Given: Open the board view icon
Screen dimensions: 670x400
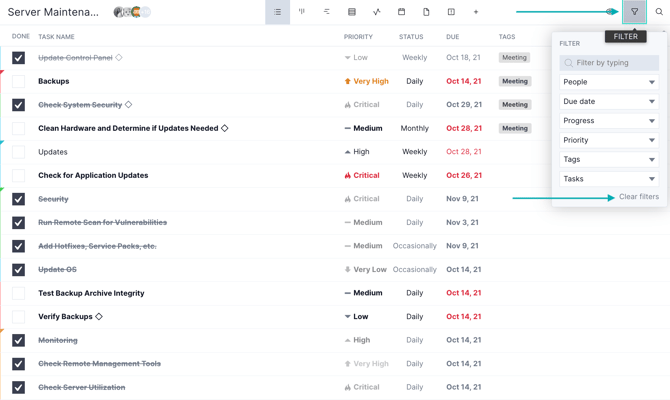Looking at the screenshot, I should pos(302,12).
